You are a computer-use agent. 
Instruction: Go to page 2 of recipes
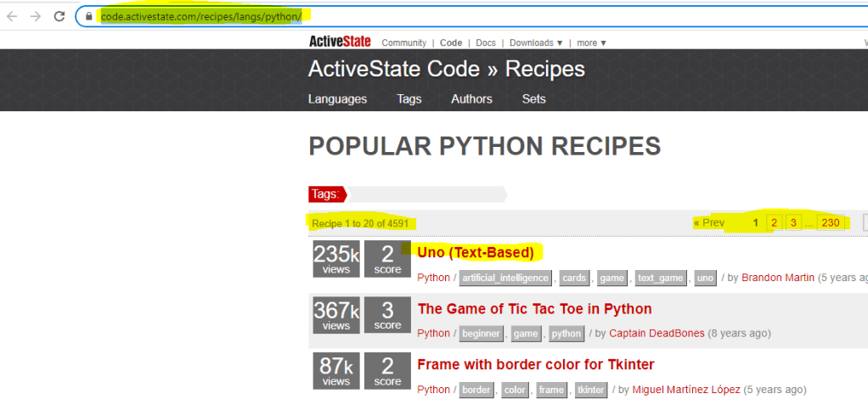click(x=774, y=223)
